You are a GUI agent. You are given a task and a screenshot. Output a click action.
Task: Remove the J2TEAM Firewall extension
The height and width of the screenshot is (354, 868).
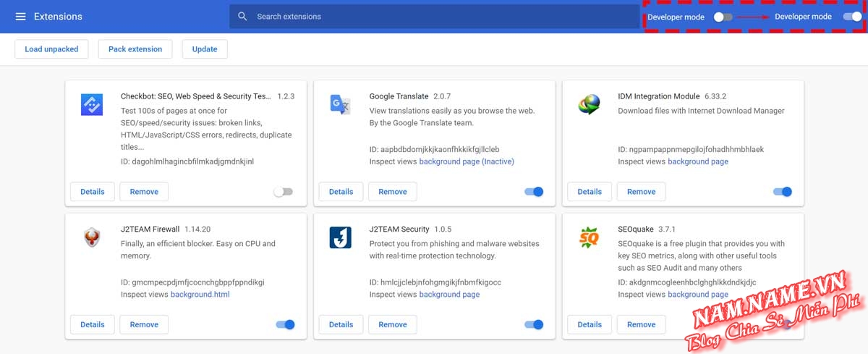pos(144,325)
